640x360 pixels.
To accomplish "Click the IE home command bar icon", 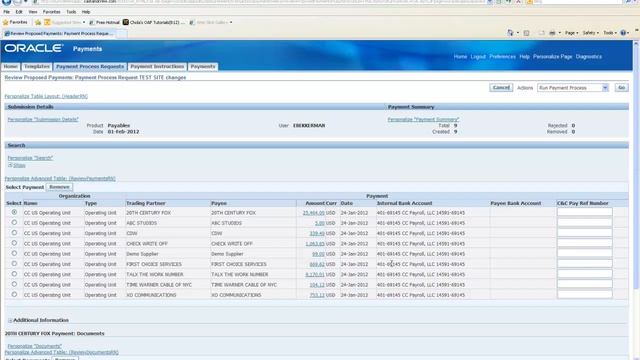I will [510, 33].
